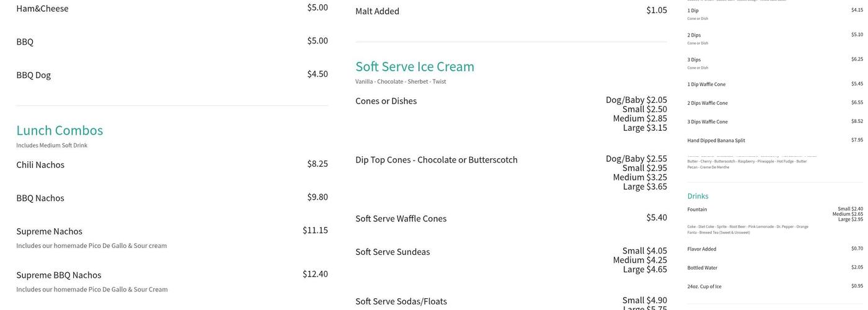Click the Chili Nachos menu item
Screen dimensions: 868x310
pos(40,165)
